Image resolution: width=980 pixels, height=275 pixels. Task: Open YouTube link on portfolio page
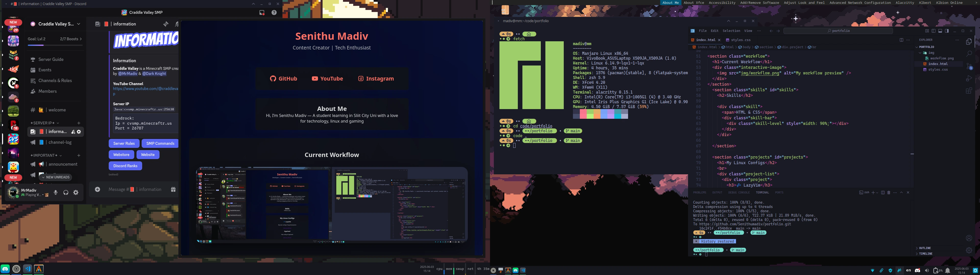pos(327,78)
